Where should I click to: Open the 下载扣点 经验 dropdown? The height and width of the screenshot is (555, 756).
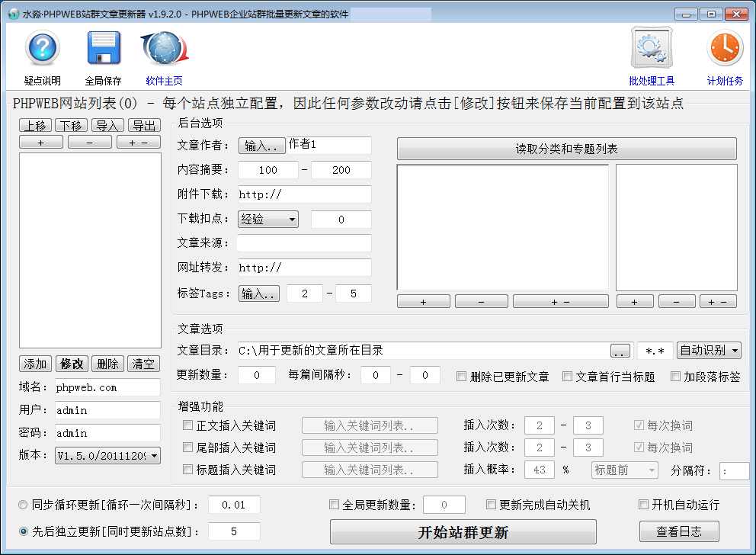tap(268, 220)
